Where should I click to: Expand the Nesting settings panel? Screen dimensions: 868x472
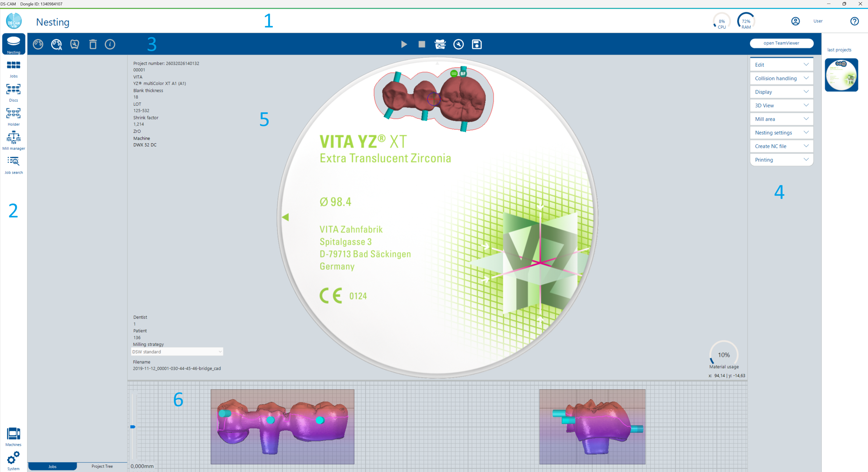pos(781,132)
